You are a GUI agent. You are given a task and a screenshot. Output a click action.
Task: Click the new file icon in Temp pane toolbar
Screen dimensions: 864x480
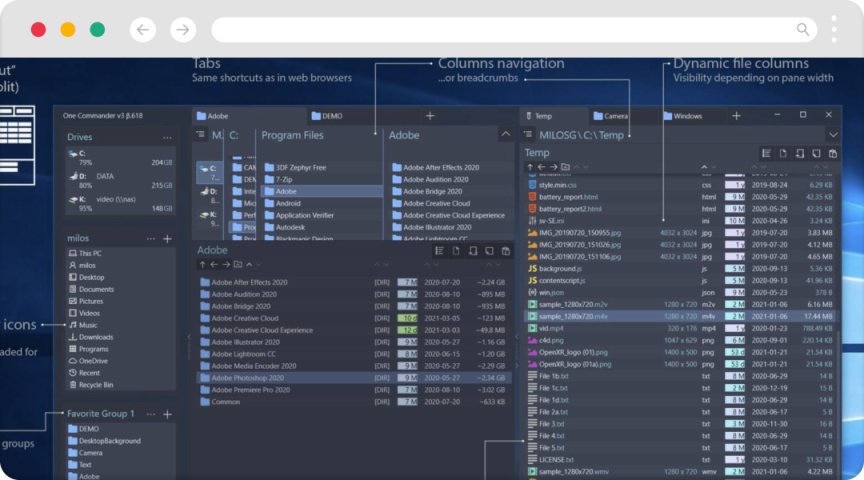(783, 154)
